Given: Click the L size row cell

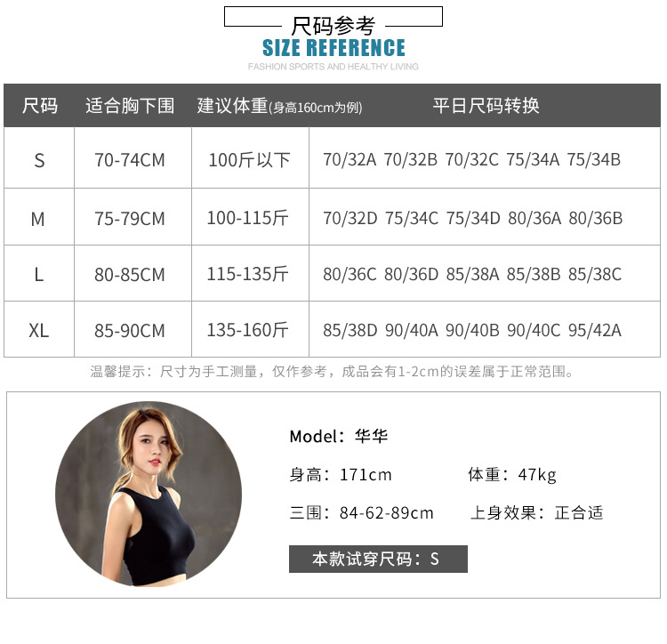Looking at the screenshot, I should pos(39,275).
